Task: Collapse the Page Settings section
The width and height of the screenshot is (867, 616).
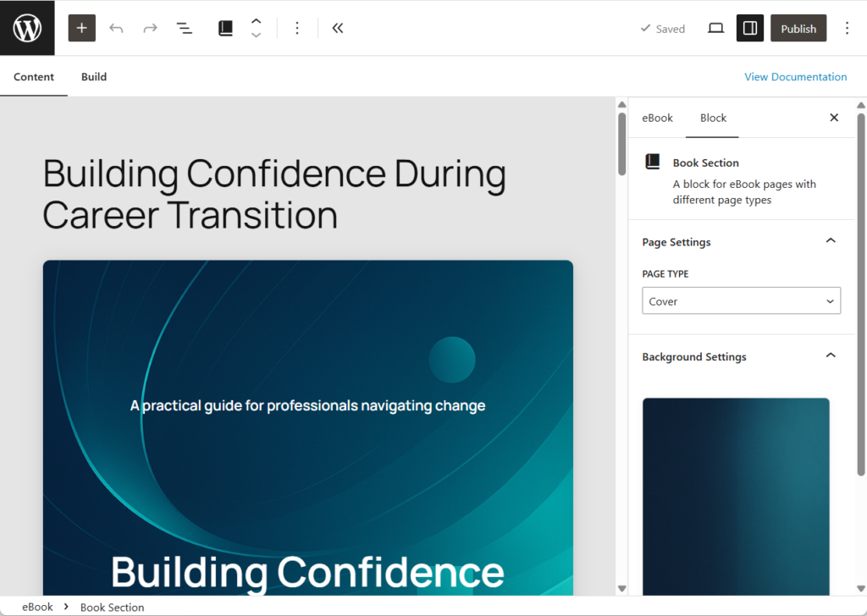Action: pyautogui.click(x=831, y=240)
